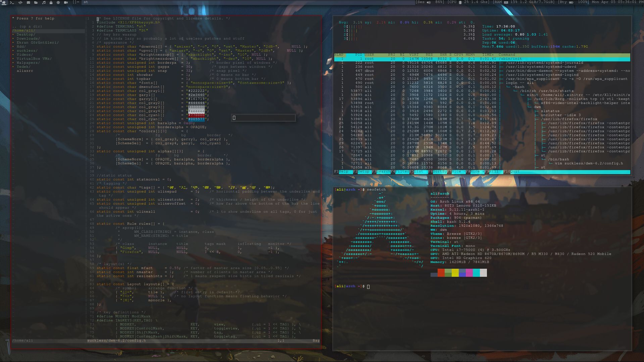Image resolution: width=644 pixels, height=362 pixels.
Task: Toggle the tiling layout indicator []=
Action: pos(76,2)
